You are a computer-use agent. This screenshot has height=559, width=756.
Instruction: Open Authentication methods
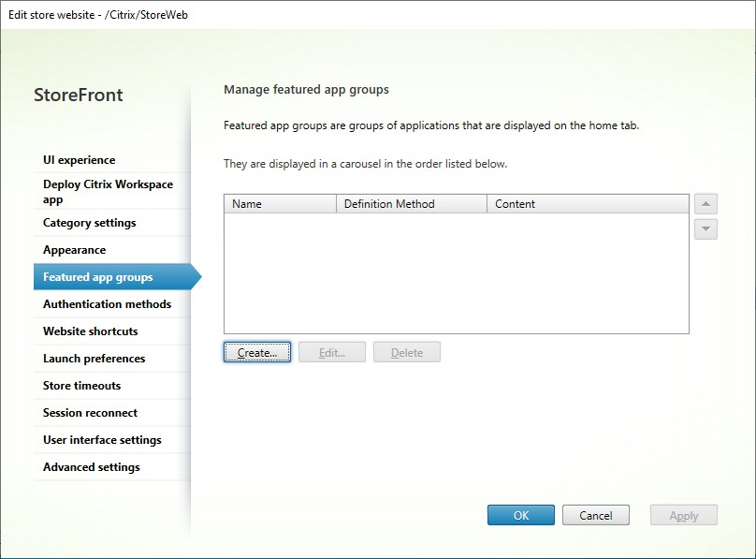pos(106,303)
